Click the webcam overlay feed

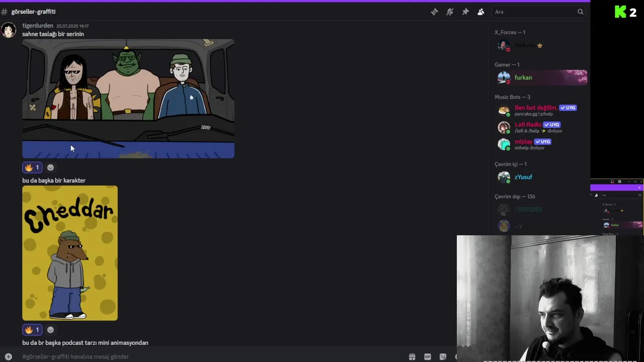click(550, 299)
